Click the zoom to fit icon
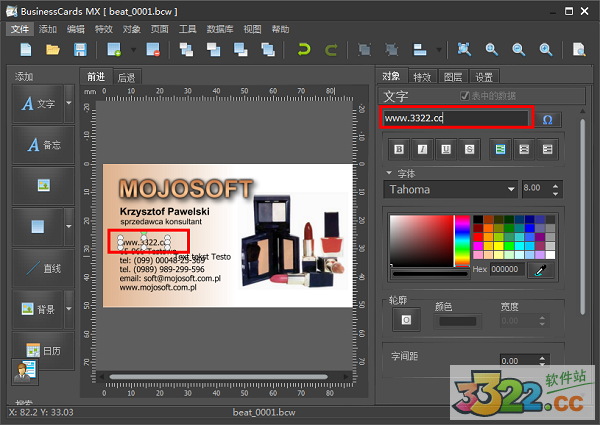The image size is (600, 425). point(464,50)
